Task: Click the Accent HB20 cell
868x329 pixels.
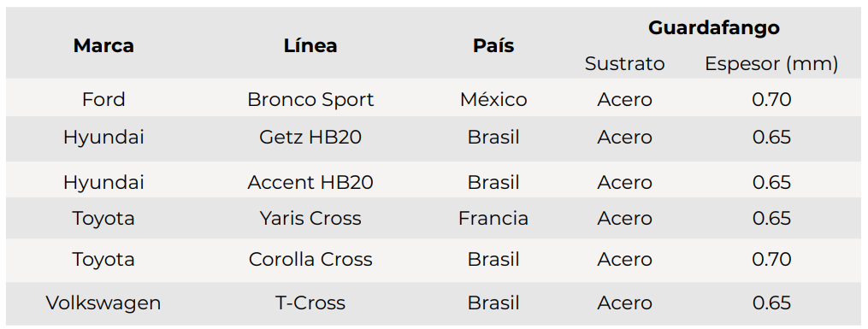Action: click(310, 183)
